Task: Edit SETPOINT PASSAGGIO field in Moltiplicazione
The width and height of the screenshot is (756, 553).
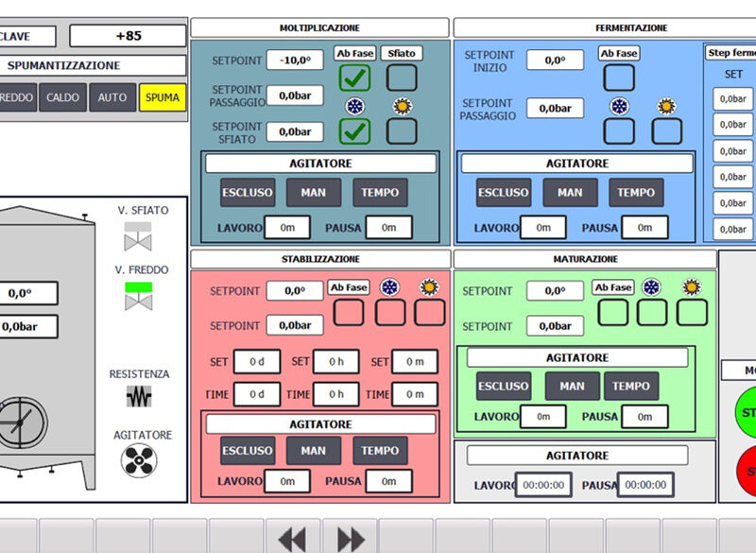Action: coord(295,95)
